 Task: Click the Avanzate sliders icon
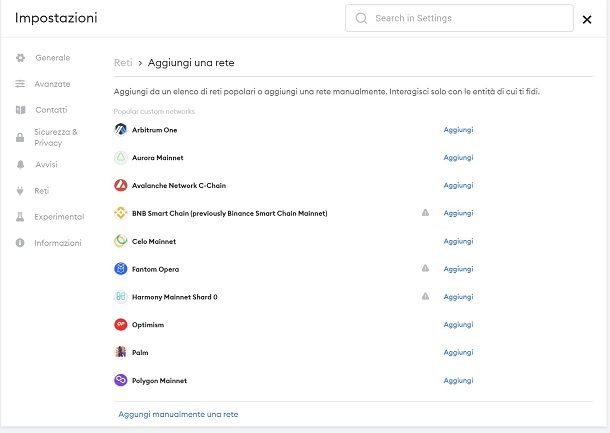20,84
